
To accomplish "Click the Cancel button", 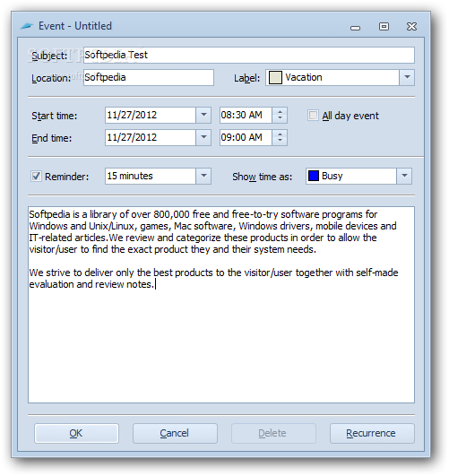I will click(x=175, y=433).
